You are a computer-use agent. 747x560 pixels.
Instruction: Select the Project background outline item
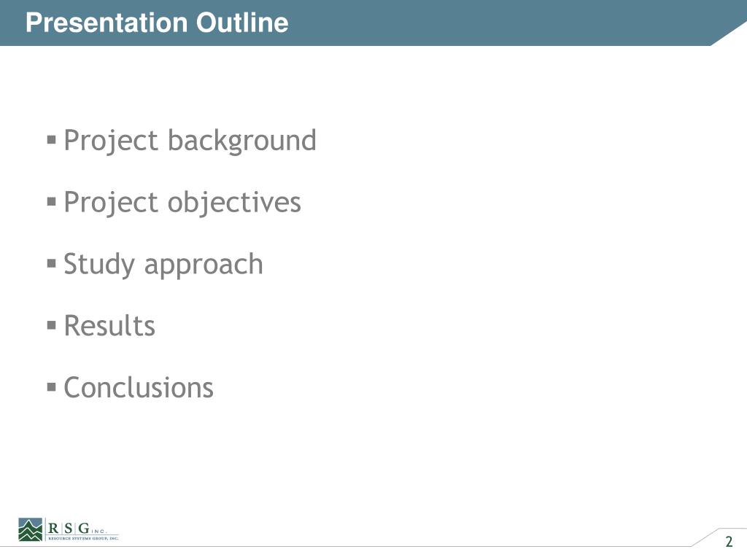[x=190, y=141]
